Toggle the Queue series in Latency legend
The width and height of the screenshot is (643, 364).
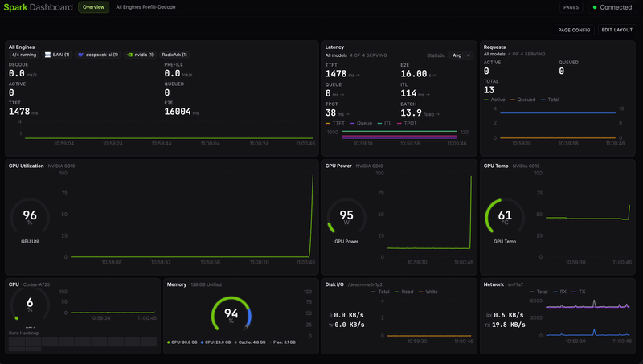[361, 124]
